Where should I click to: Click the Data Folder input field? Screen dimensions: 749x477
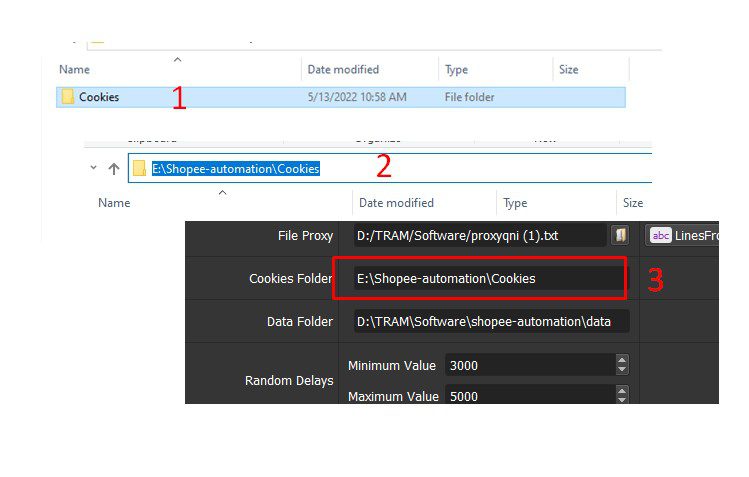point(491,321)
